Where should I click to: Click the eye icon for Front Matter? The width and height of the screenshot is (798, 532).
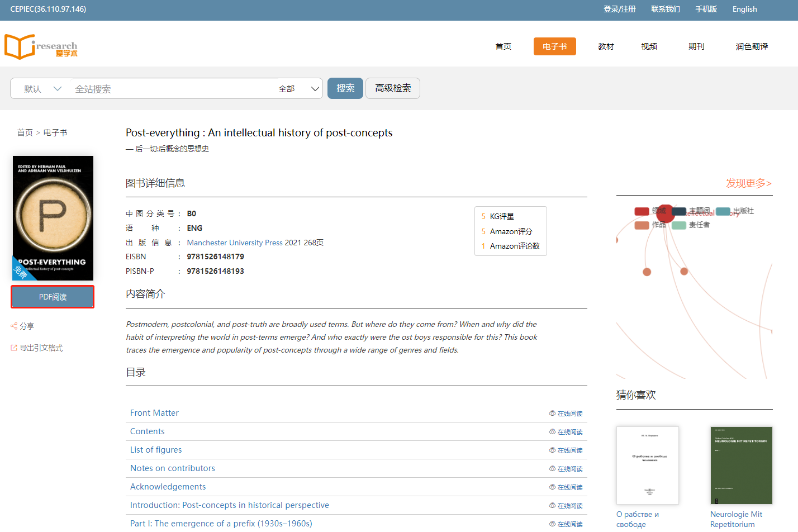pos(552,414)
